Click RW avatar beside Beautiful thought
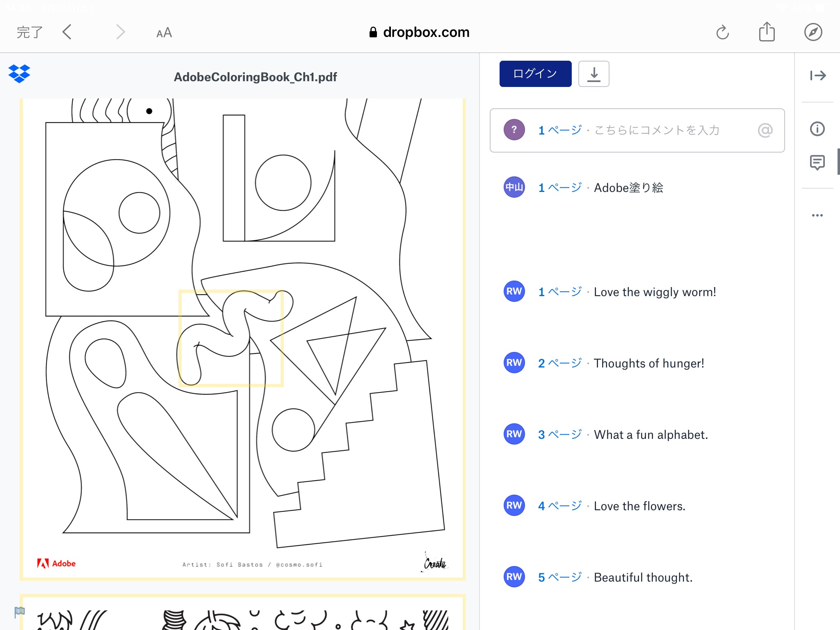 click(x=514, y=577)
